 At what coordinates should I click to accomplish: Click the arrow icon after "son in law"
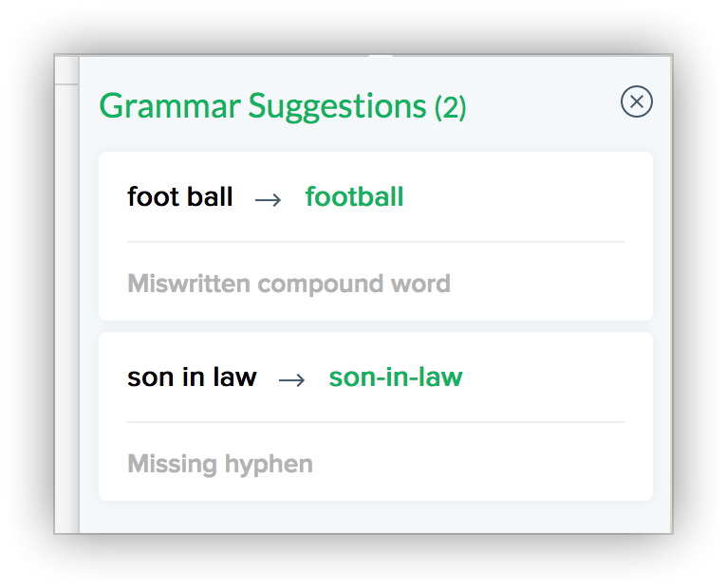click(292, 379)
